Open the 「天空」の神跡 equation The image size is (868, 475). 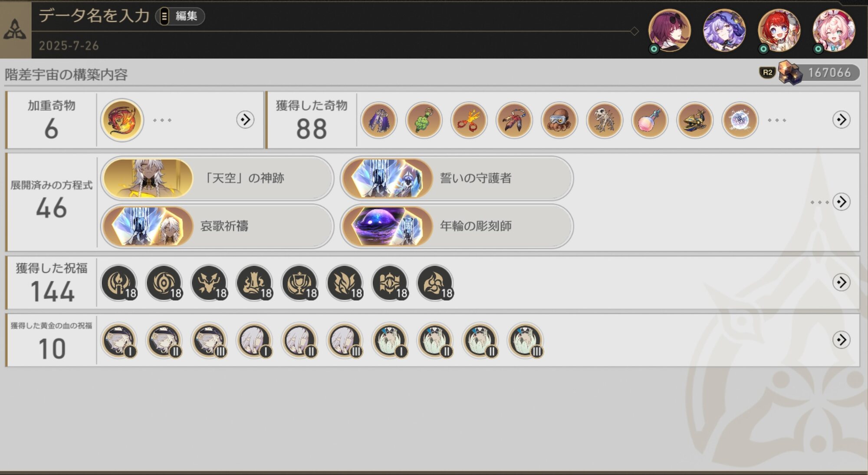217,178
